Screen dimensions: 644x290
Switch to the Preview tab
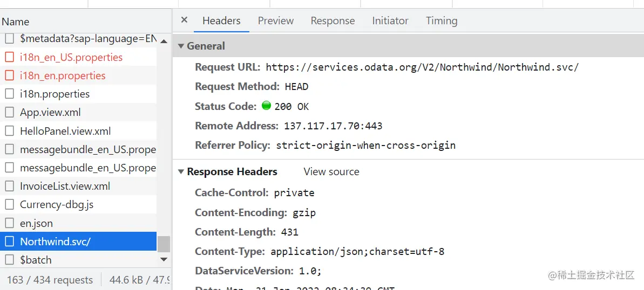[x=275, y=21]
